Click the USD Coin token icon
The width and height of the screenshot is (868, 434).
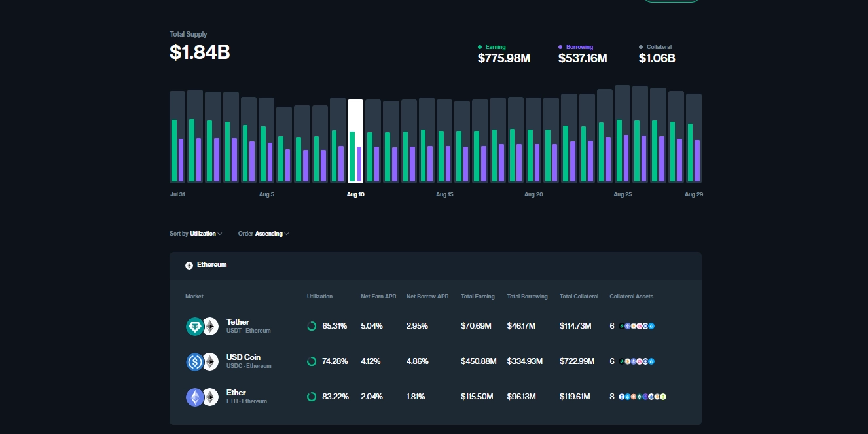[195, 362]
